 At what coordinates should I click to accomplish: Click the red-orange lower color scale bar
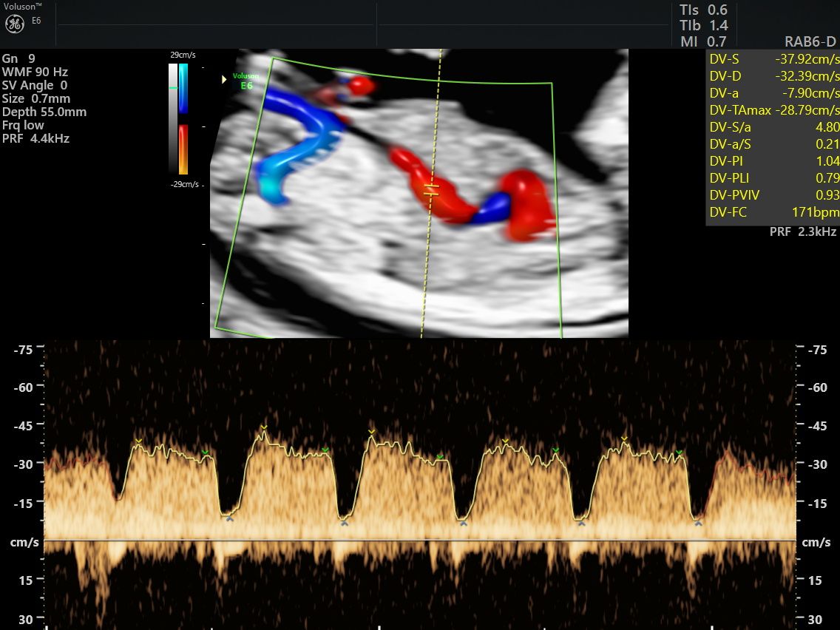click(183, 149)
